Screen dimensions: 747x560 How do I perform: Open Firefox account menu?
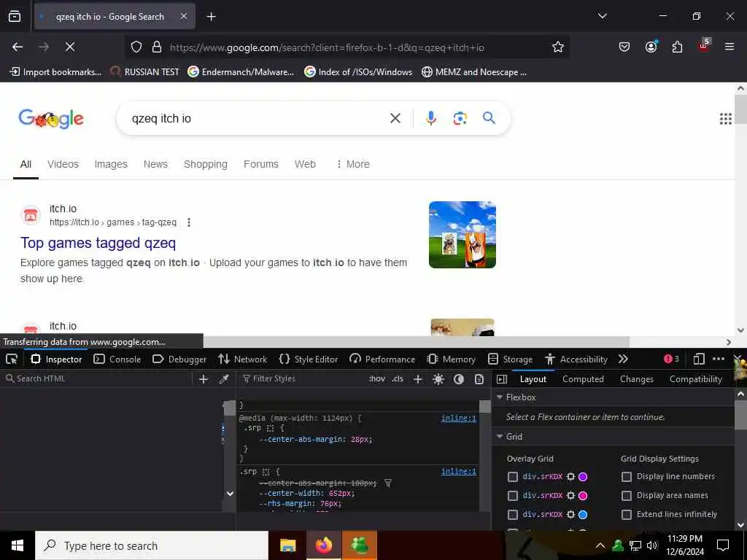(651, 47)
